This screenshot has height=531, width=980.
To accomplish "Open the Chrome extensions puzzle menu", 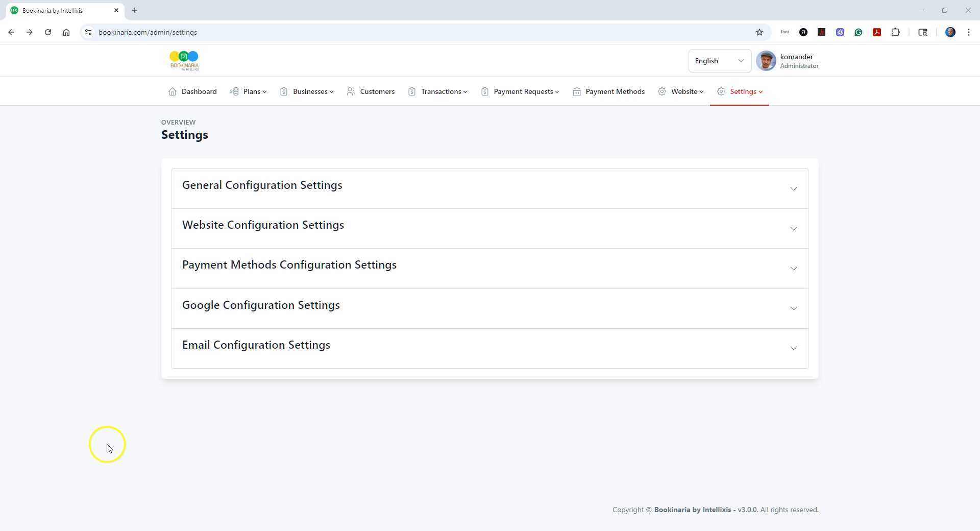I will pyautogui.click(x=896, y=32).
